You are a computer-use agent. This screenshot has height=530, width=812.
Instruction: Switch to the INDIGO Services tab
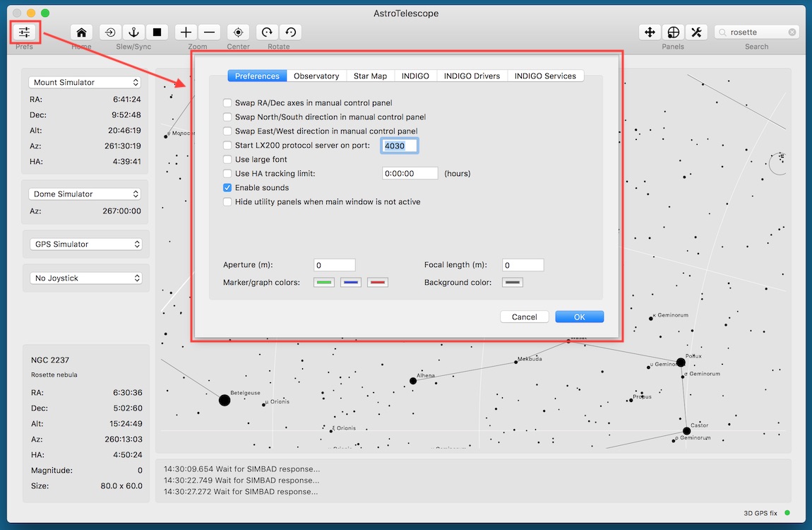[545, 76]
